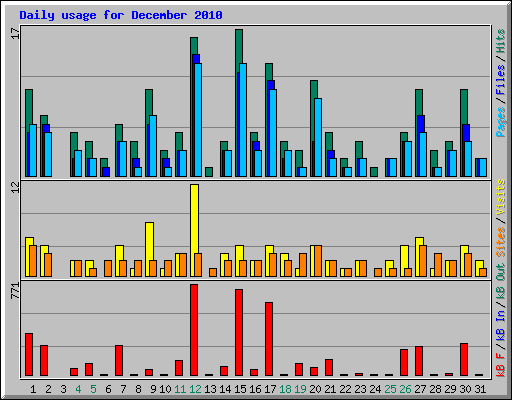Click the 'kB In' legend label

(x=501, y=325)
